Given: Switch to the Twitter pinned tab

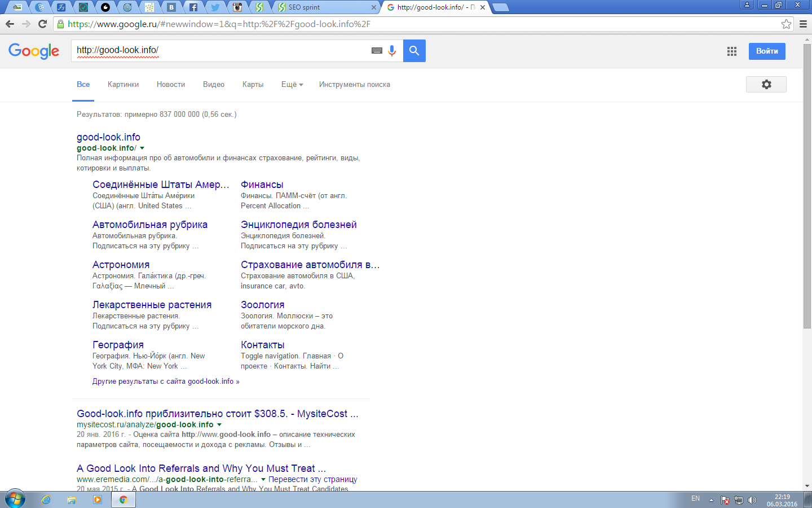Looking at the screenshot, I should point(215,7).
